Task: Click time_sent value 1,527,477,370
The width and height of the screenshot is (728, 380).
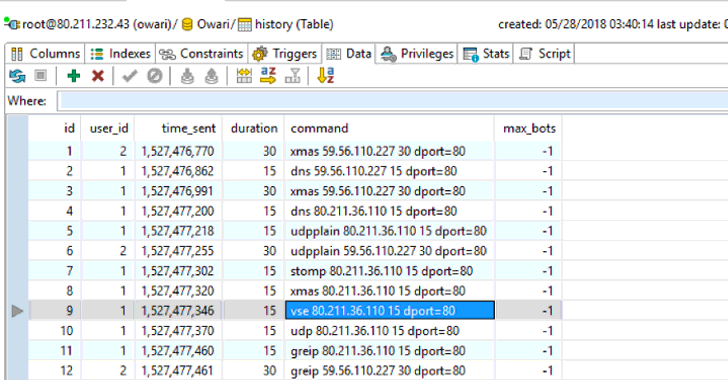Action: (178, 331)
